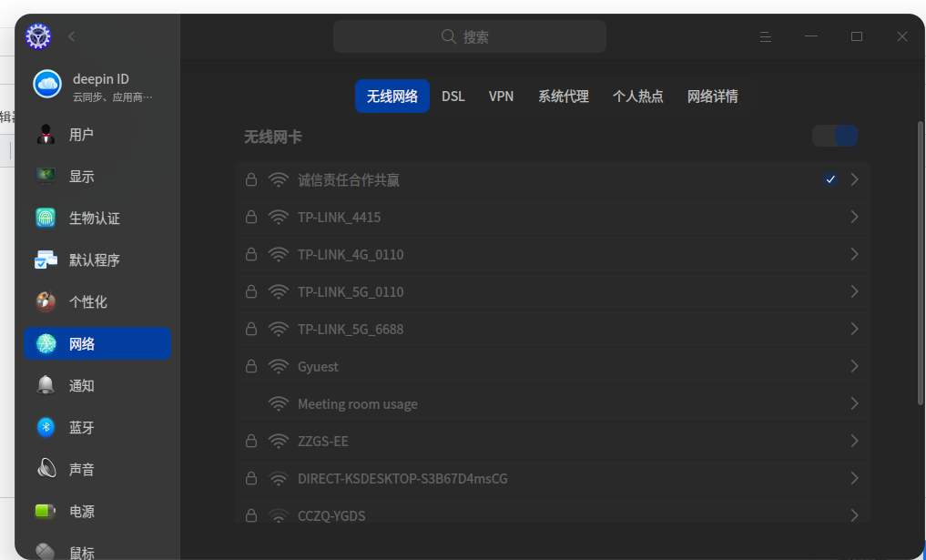Image resolution: width=926 pixels, height=560 pixels.
Task: Click the Wi-Fi signal icon for Gyuest
Action: [278, 367]
